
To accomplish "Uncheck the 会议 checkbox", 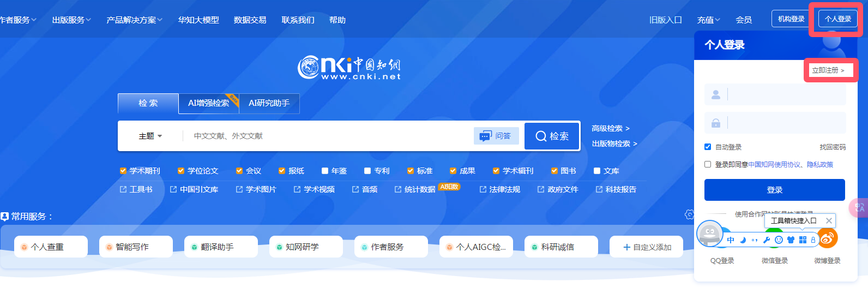I will coord(239,171).
